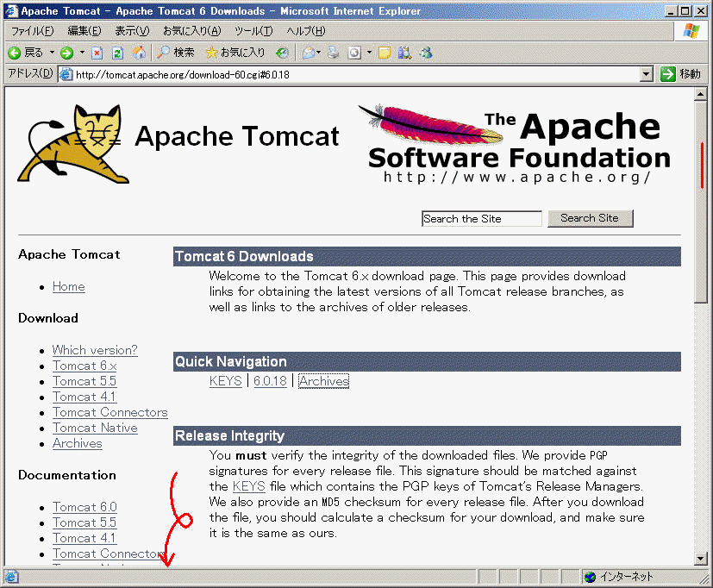Click the Back (戻る) arrow icon
This screenshot has width=713, height=588.
pyautogui.click(x=15, y=53)
